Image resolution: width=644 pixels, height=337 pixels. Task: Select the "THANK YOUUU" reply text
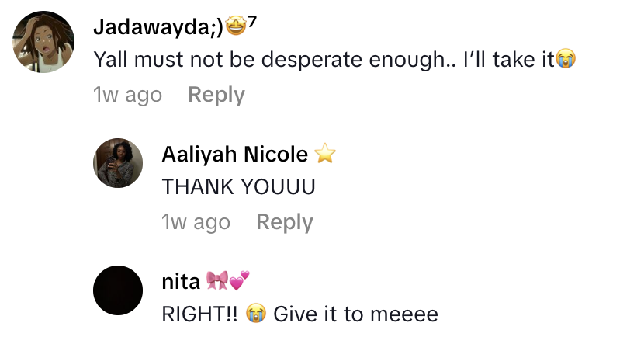click(x=237, y=187)
